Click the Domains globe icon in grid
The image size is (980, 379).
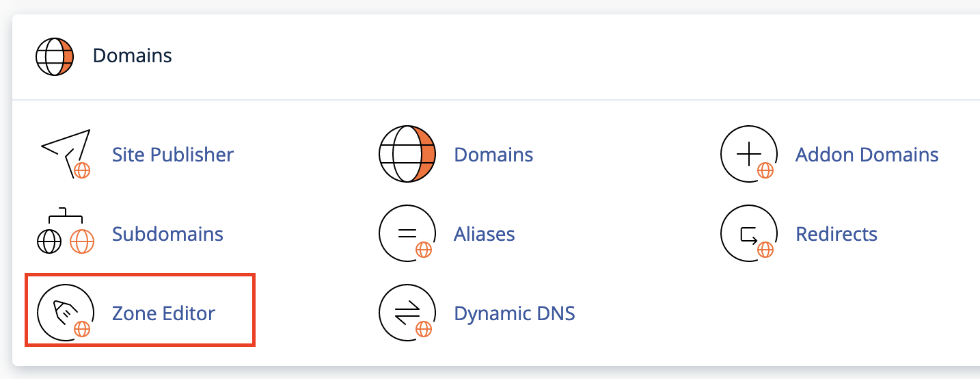(x=407, y=154)
